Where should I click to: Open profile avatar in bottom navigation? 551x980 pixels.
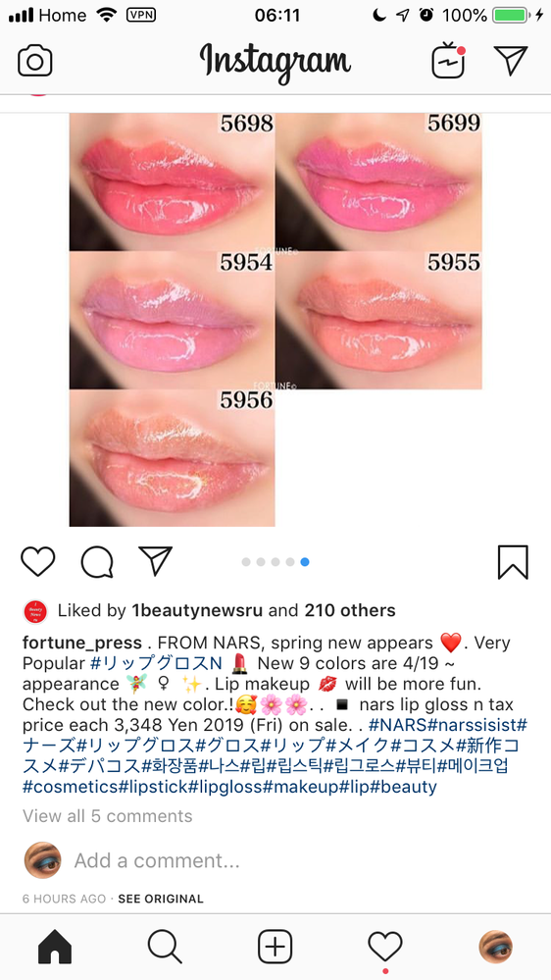[x=496, y=947]
